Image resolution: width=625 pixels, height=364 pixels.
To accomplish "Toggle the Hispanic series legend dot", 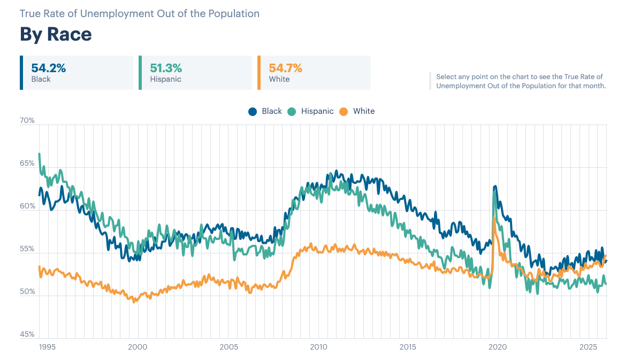I will point(292,112).
